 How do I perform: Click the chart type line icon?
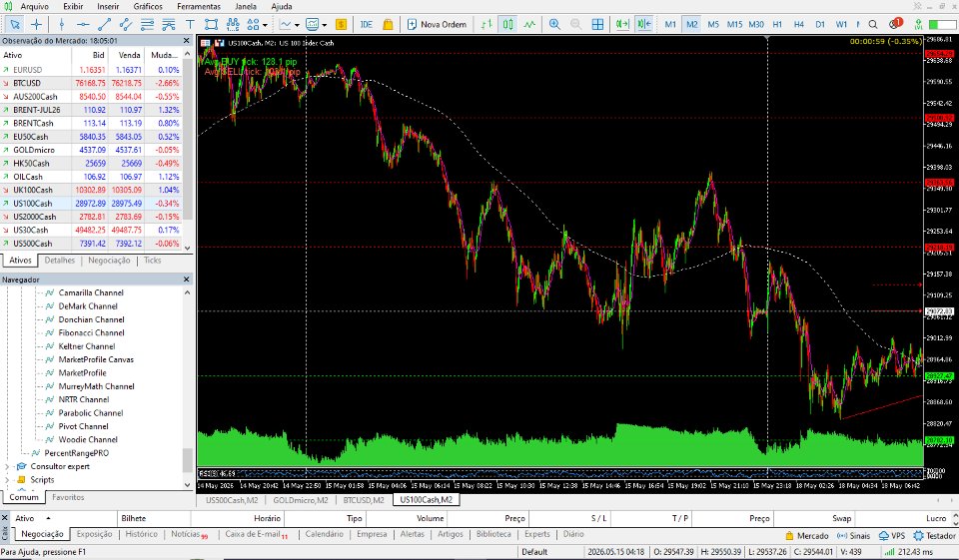(285, 24)
